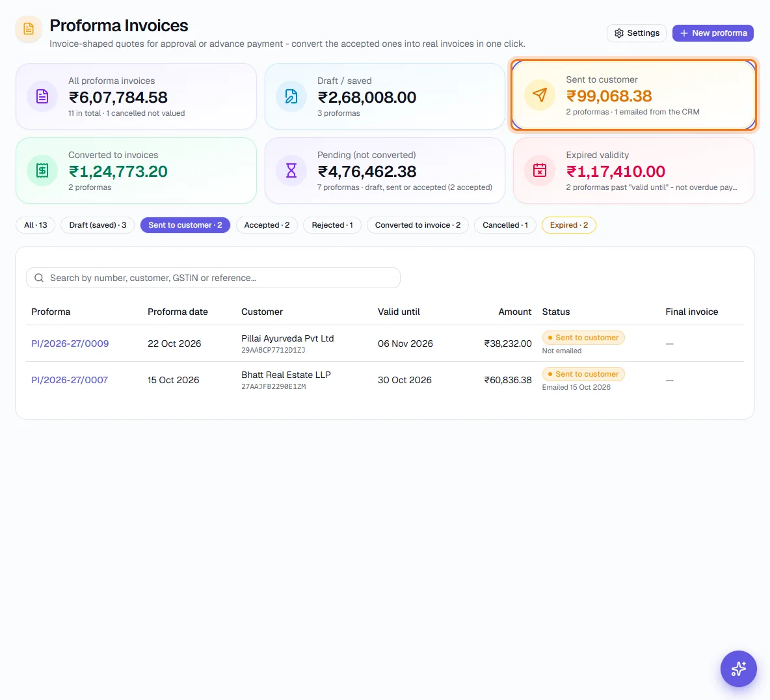Image resolution: width=770 pixels, height=700 pixels.
Task: Click GSTIN 29AABCP7712D1ZJ
Action: [273, 350]
